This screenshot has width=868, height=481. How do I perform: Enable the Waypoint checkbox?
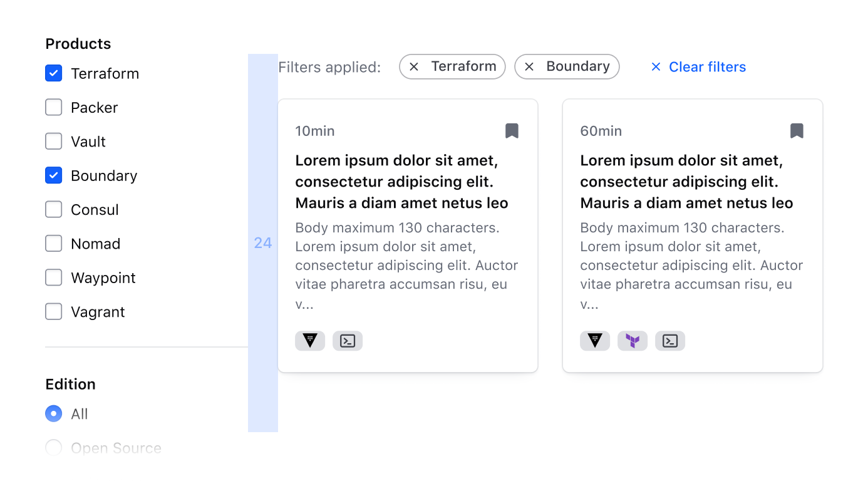(x=54, y=277)
